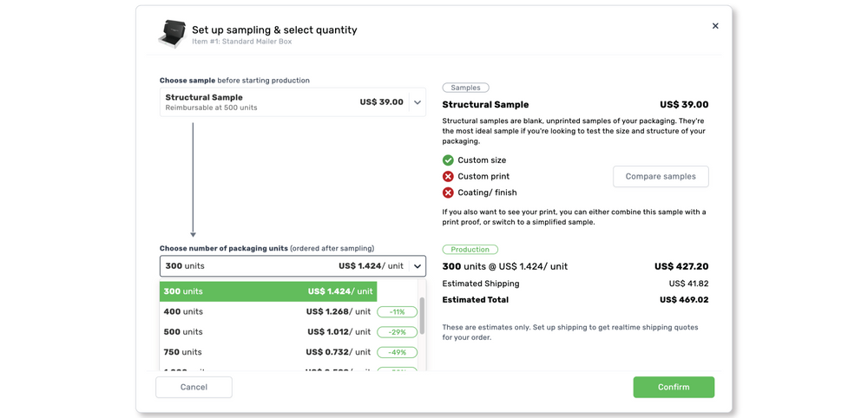Expand the Structural Sample dropdown chevron
Viewport: 868px width, 418px height.
coord(418,102)
